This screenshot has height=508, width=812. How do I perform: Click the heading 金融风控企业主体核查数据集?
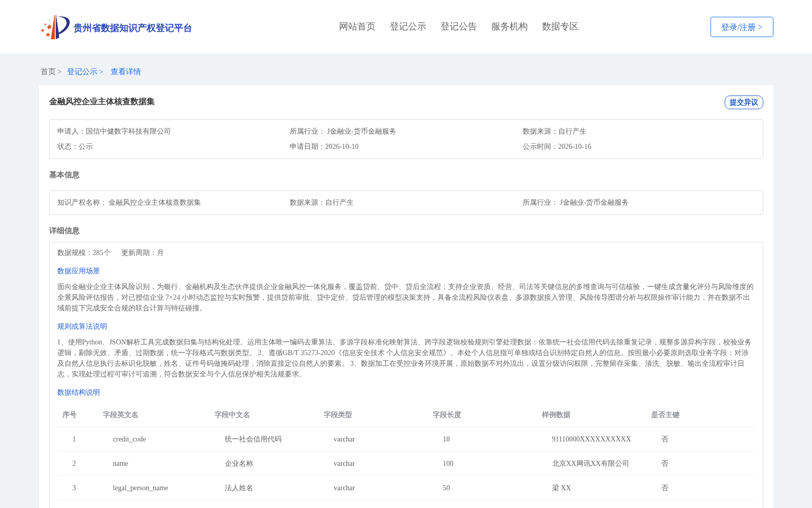[x=102, y=102]
